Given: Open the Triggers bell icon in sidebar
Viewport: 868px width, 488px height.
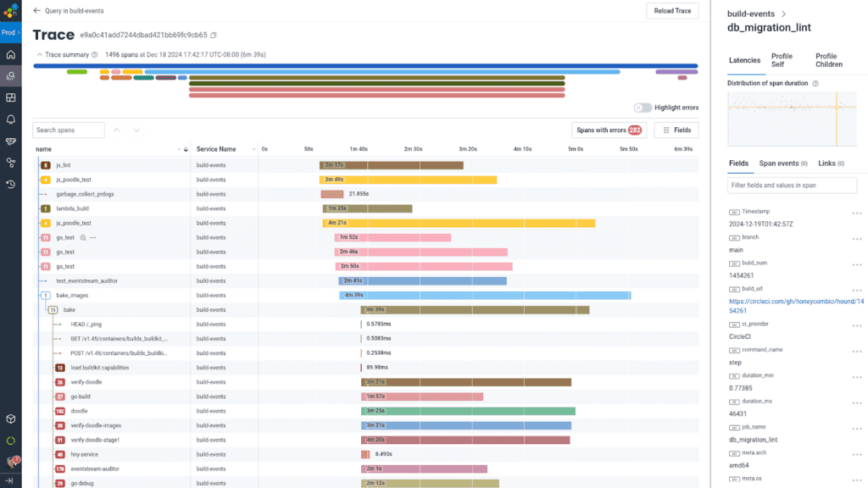Looking at the screenshot, I should tap(11, 119).
